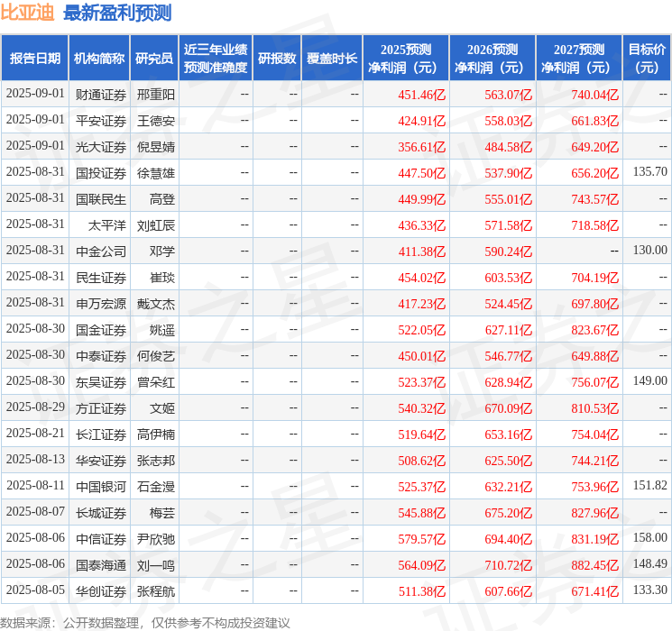The width and height of the screenshot is (672, 631).
Task: Click 中金公司 institution cell
Action: (101, 251)
